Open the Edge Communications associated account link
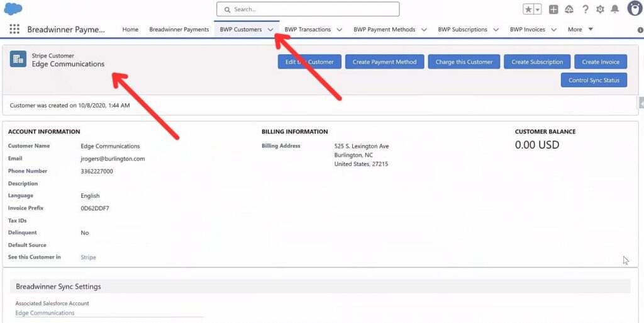644x323 pixels. click(45, 313)
